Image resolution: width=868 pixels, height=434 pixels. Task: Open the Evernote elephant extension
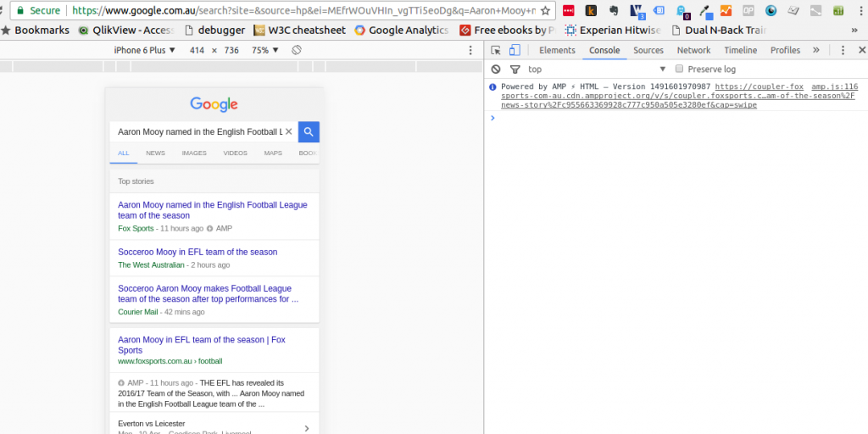click(614, 10)
